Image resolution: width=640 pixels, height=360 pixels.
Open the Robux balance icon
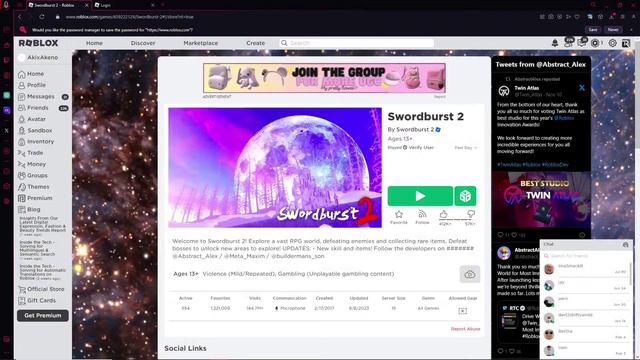pyautogui.click(x=596, y=43)
